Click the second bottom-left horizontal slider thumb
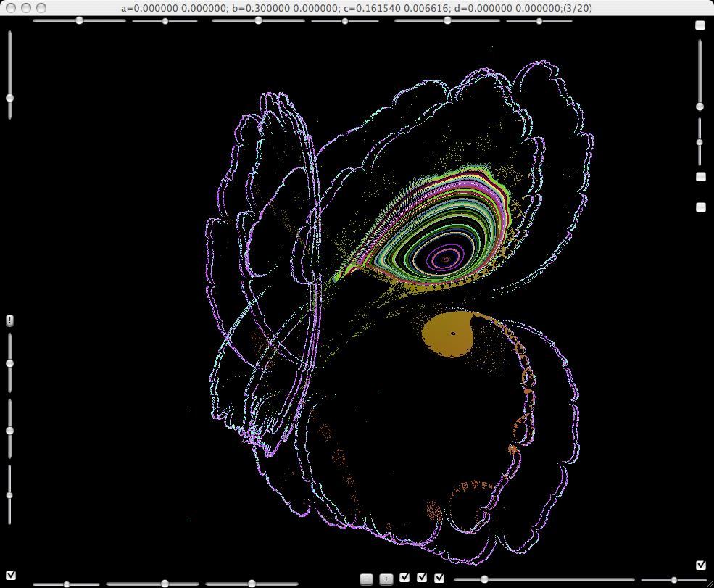This screenshot has height=588, width=714. 165,584
